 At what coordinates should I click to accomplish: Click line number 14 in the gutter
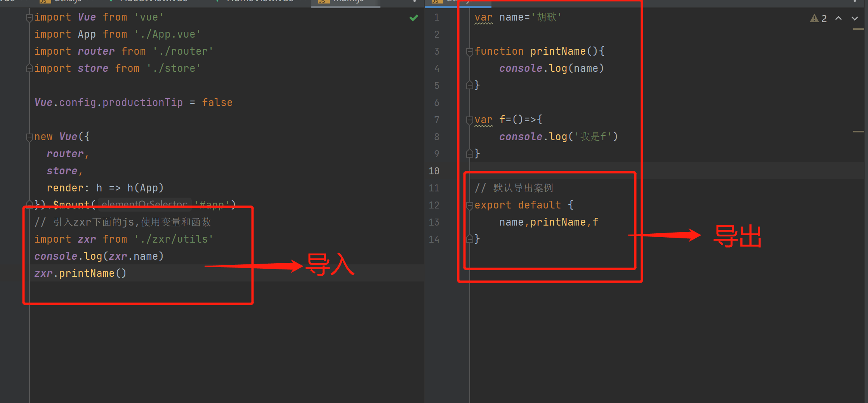point(434,240)
